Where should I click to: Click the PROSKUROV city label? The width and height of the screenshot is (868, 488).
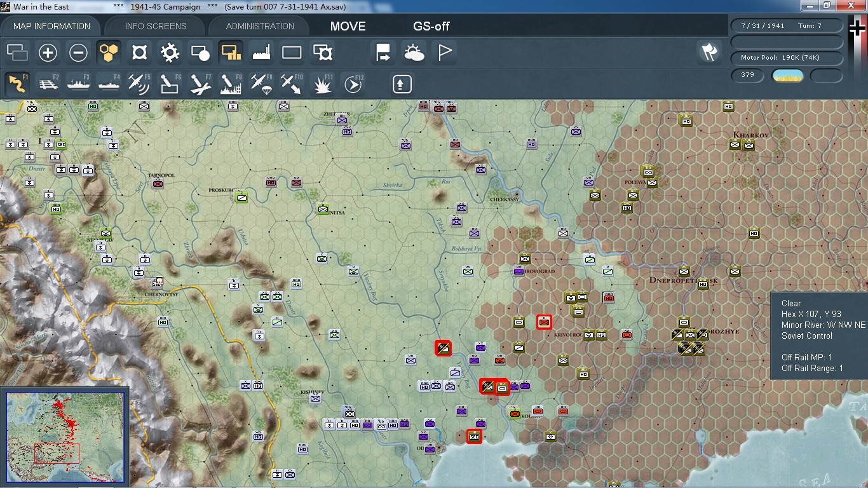(224, 190)
